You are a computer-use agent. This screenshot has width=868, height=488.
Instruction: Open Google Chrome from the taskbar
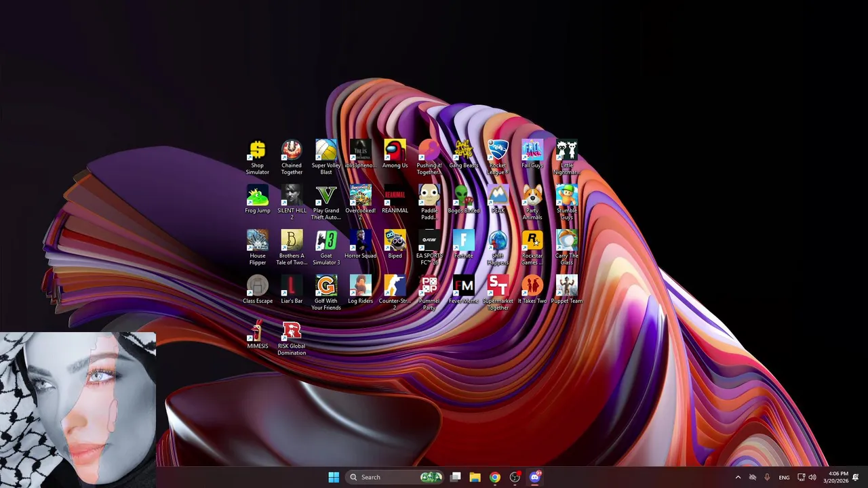tap(495, 477)
